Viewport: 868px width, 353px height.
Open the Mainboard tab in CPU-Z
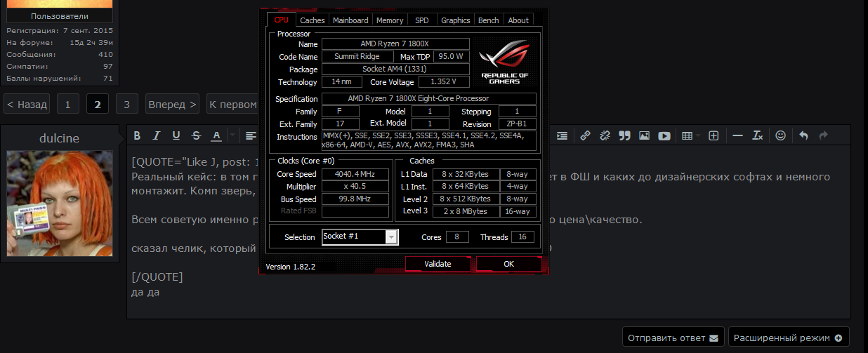[350, 20]
